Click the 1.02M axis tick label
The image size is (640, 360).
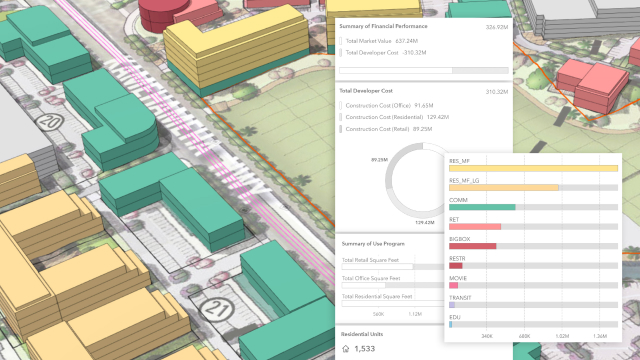coord(562,336)
